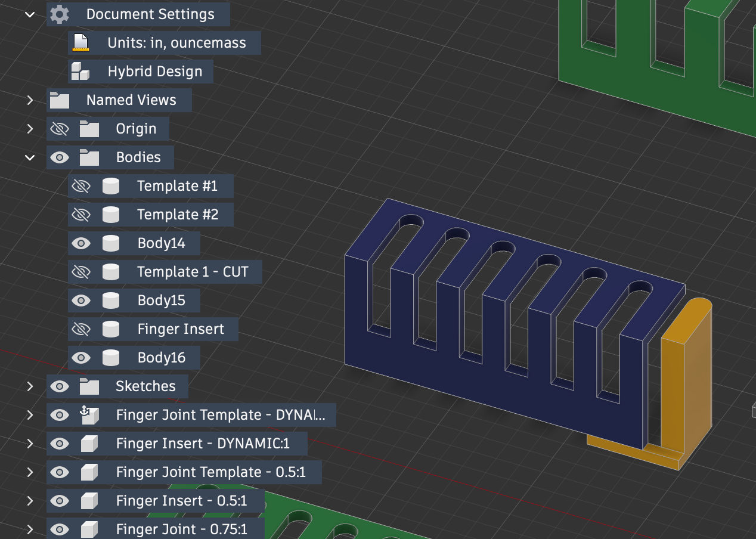This screenshot has height=539, width=756.
Task: Select the 'Template 1 - CUT' label
Action: [x=193, y=272]
